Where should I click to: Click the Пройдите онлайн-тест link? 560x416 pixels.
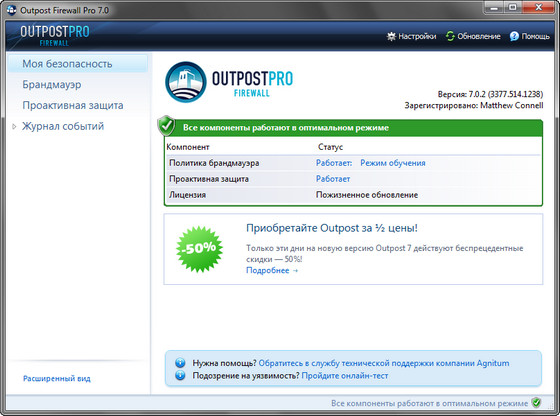pyautogui.click(x=345, y=376)
